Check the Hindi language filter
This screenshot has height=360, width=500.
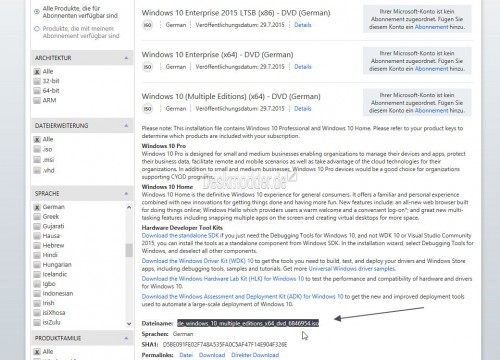[x=37, y=255]
